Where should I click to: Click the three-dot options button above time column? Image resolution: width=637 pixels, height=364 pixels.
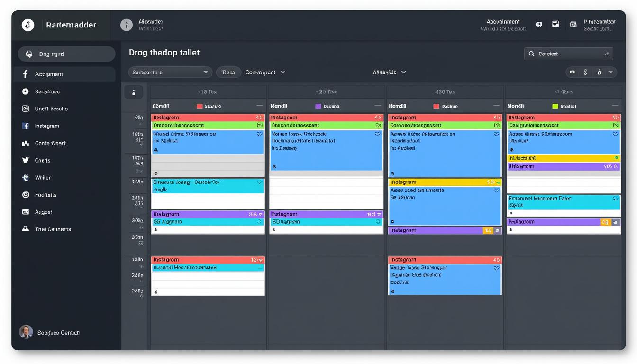[x=134, y=92]
